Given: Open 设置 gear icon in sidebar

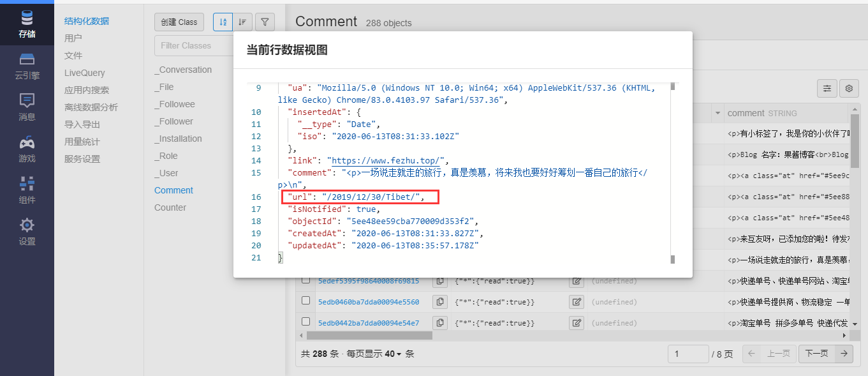Looking at the screenshot, I should (27, 232).
